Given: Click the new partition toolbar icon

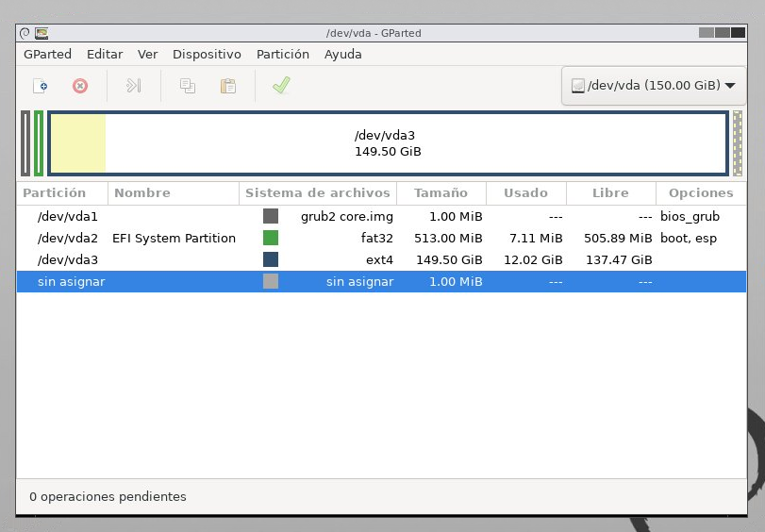Looking at the screenshot, I should (41, 86).
